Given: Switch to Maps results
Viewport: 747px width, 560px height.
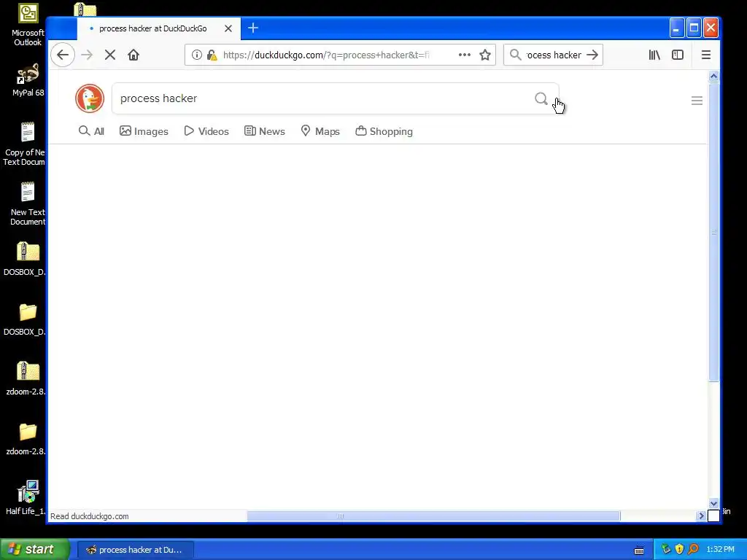Looking at the screenshot, I should click(320, 131).
